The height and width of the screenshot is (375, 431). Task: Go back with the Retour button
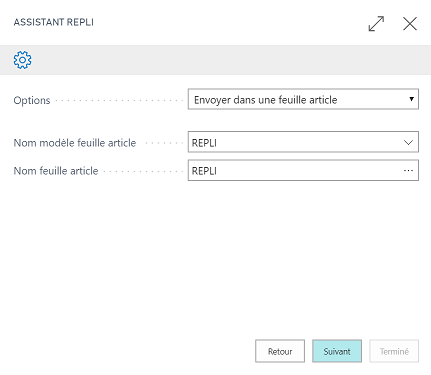[280, 351]
